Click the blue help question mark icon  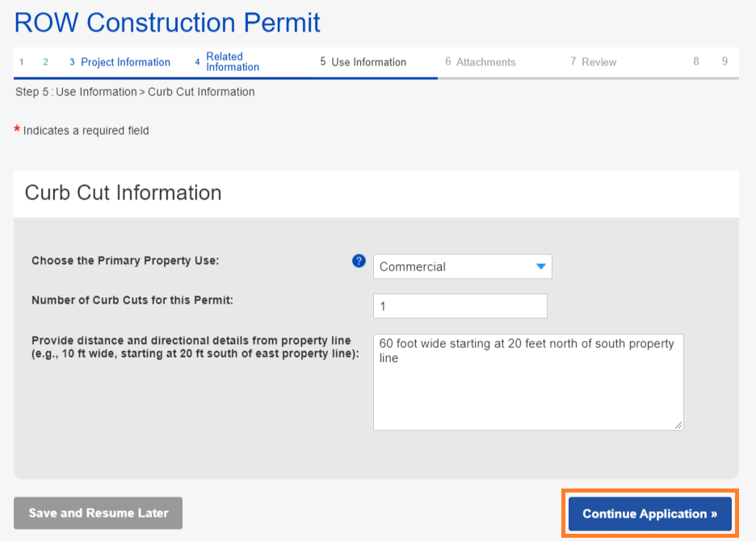[359, 261]
